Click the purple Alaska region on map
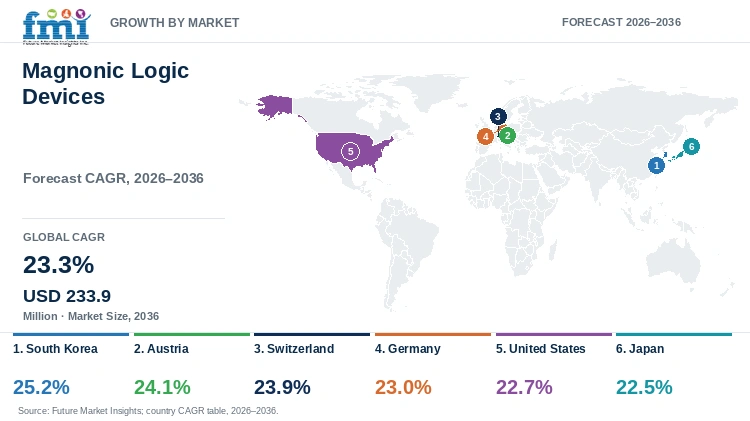The width and height of the screenshot is (750, 421). (x=276, y=106)
